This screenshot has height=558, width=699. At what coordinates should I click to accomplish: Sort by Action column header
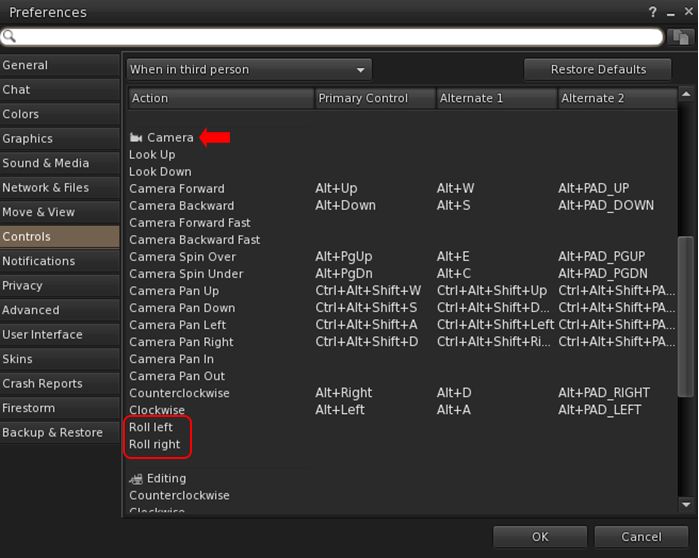pyautogui.click(x=220, y=98)
